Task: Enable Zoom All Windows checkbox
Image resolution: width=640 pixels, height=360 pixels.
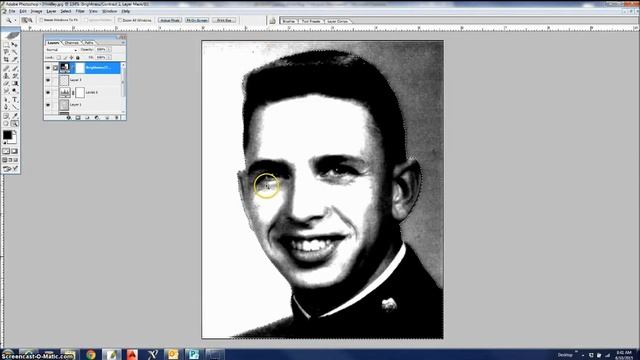Action: click(x=120, y=20)
